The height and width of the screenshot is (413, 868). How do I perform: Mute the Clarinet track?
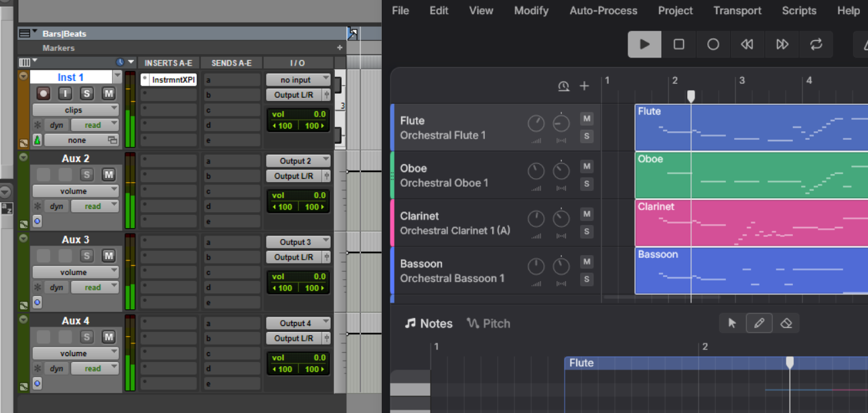tap(587, 214)
